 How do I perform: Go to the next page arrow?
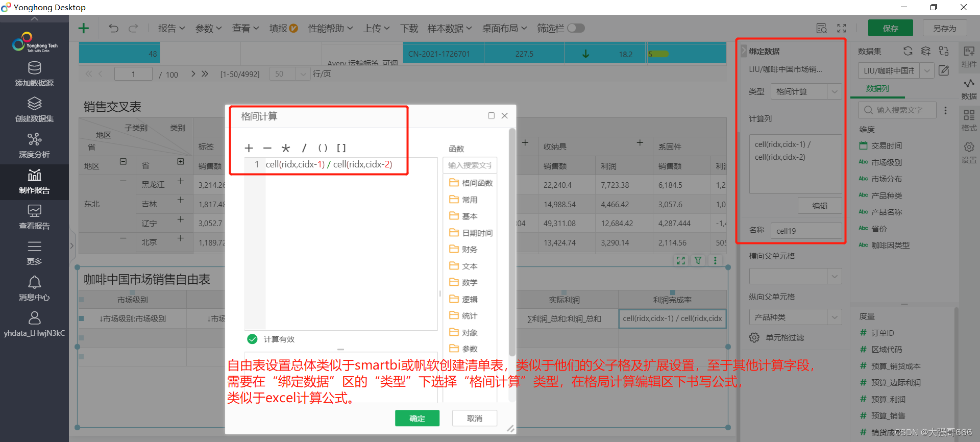(193, 74)
